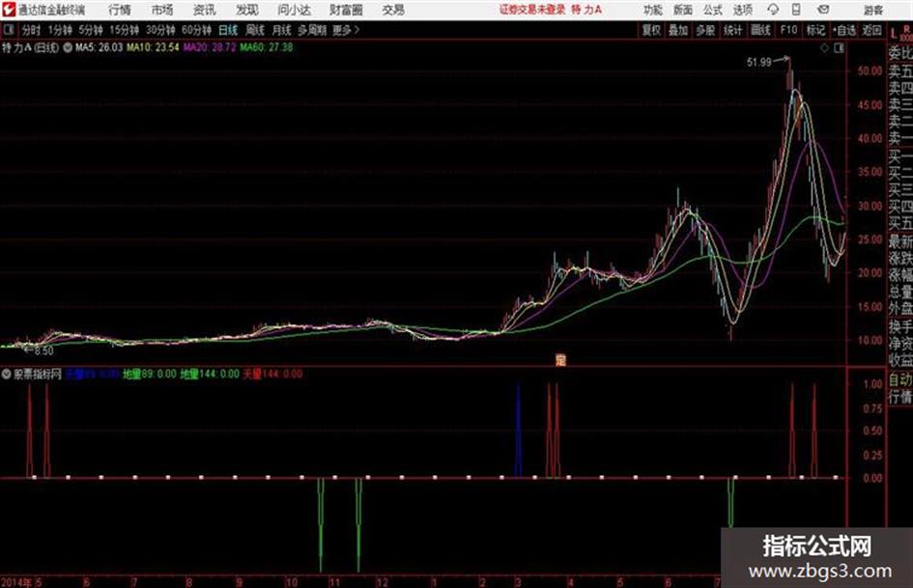The width and height of the screenshot is (913, 588).
Task: Open the 功能 menu
Action: tap(653, 10)
